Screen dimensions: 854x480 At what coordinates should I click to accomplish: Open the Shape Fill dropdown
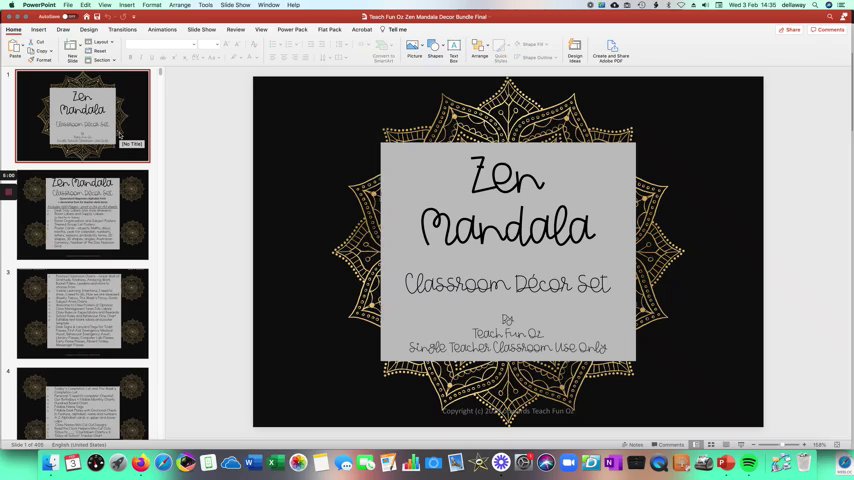[x=546, y=44]
